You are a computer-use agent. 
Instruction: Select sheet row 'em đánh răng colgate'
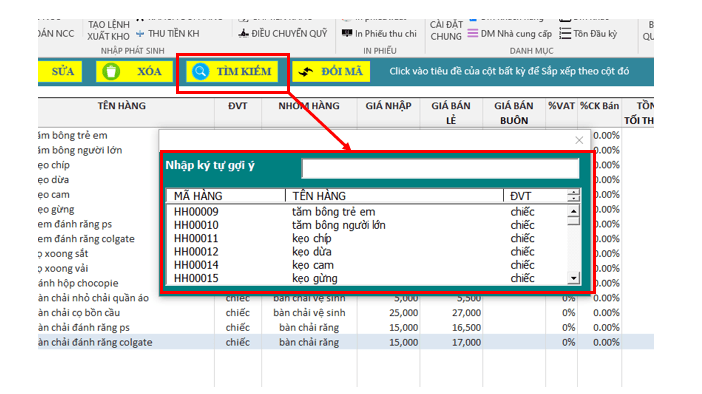pos(86,239)
